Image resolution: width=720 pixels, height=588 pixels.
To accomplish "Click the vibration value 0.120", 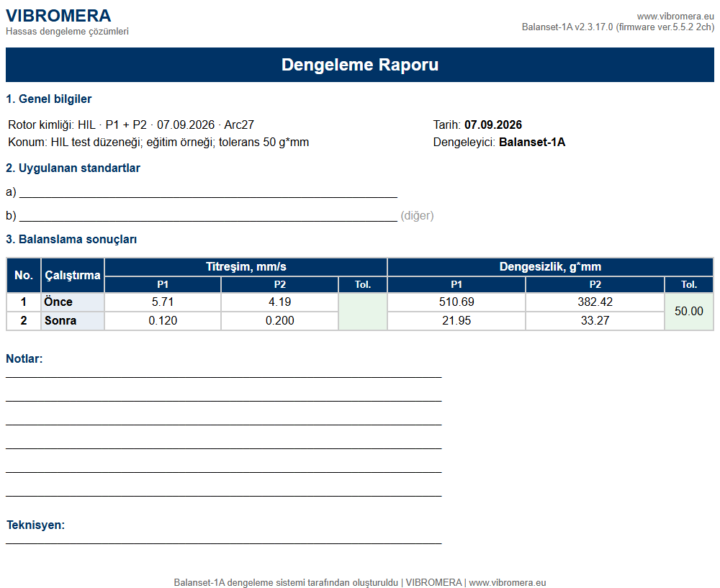I will pos(163,321).
